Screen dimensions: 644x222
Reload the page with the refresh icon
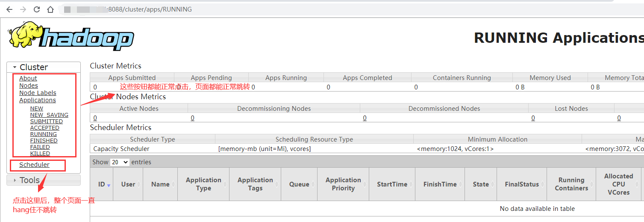(37, 9)
